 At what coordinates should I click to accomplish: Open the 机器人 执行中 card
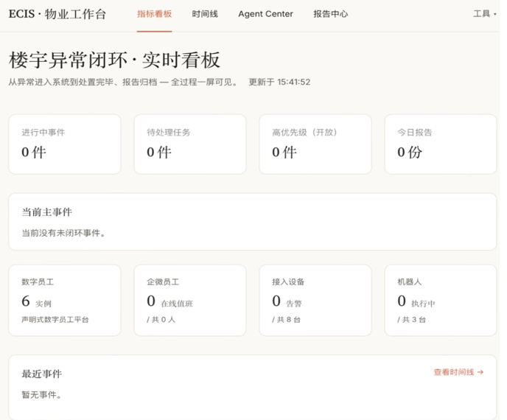441,301
